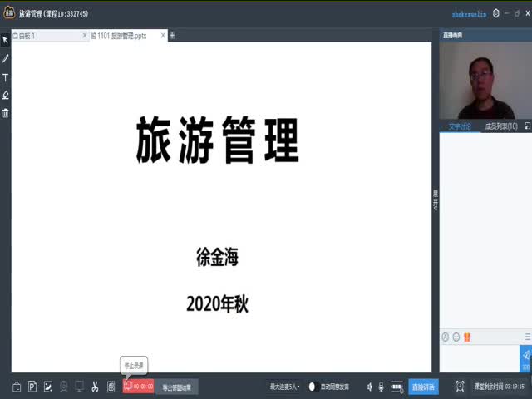The width and height of the screenshot is (532, 399).
Task: Open the settings hexagon icon
Action: point(496,13)
